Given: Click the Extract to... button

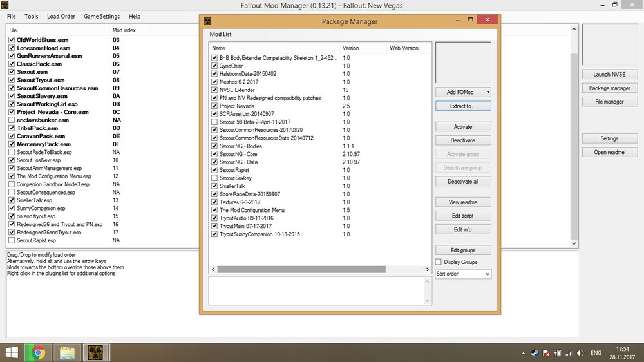Looking at the screenshot, I should tap(463, 106).
